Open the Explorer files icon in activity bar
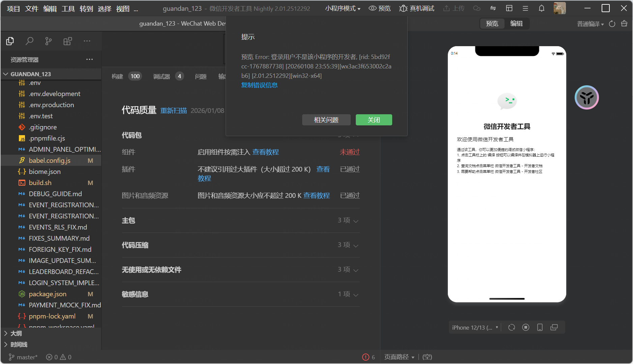The image size is (633, 364). click(x=10, y=41)
